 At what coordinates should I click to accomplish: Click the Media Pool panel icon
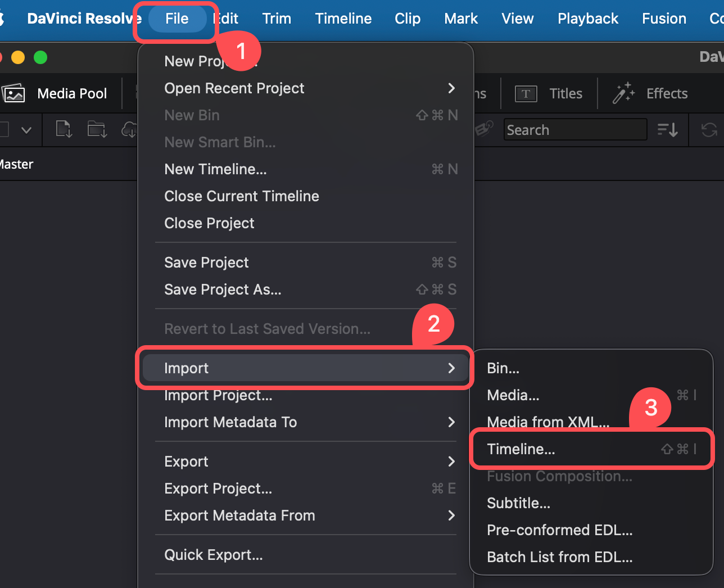[x=13, y=93]
